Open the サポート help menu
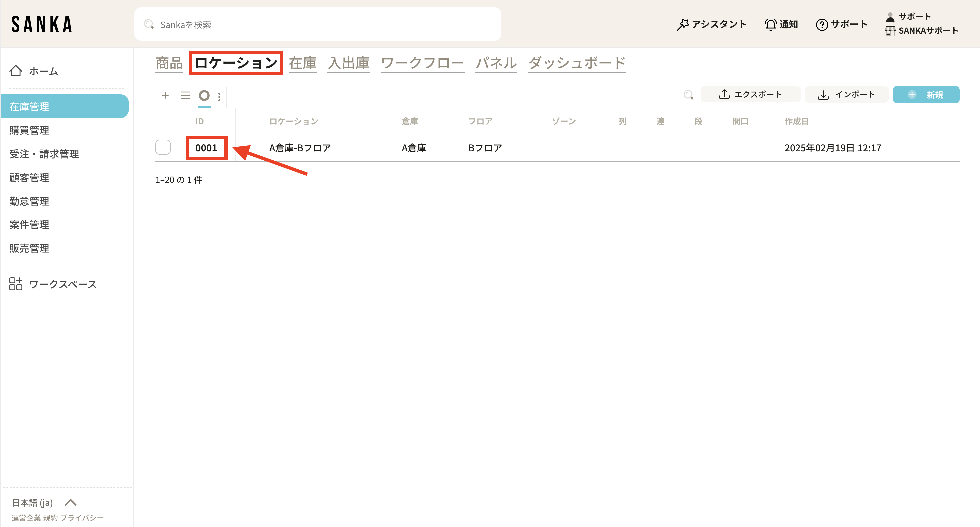 pos(841,25)
